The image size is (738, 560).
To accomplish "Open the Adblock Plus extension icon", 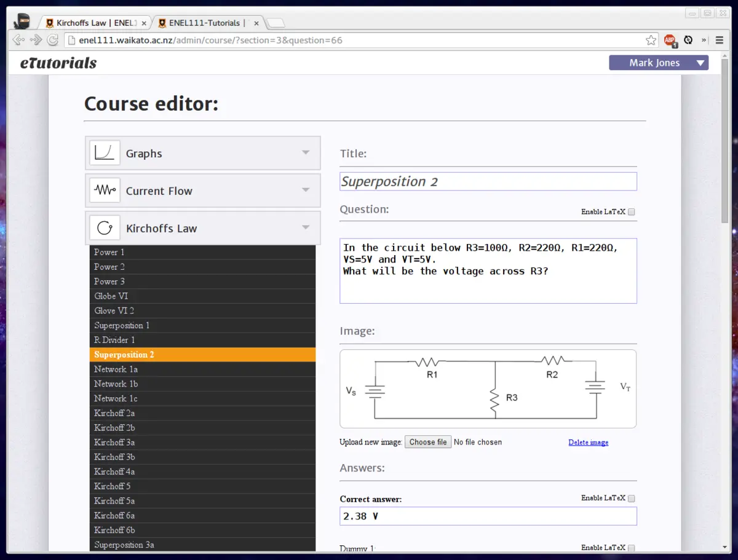I will tap(670, 40).
